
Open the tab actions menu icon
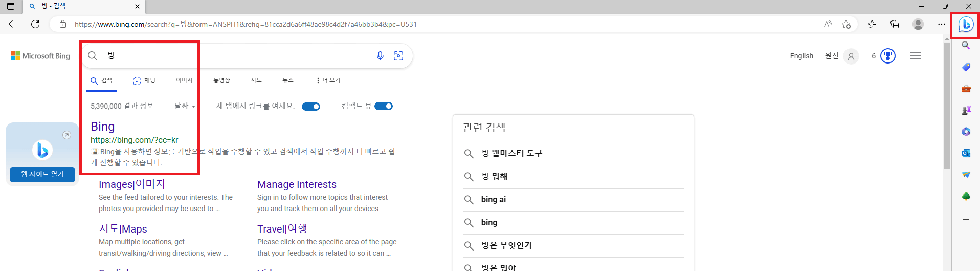click(11, 6)
